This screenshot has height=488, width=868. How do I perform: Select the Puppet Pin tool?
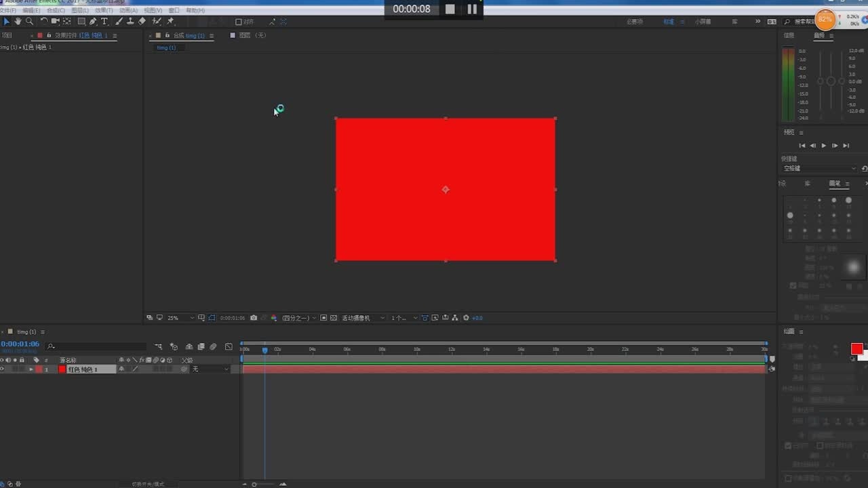[170, 22]
